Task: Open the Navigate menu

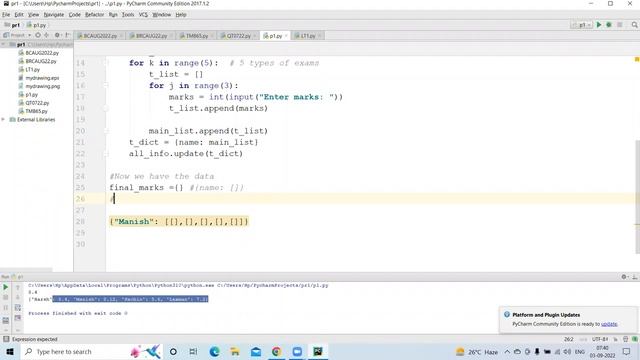Action: click(x=54, y=15)
